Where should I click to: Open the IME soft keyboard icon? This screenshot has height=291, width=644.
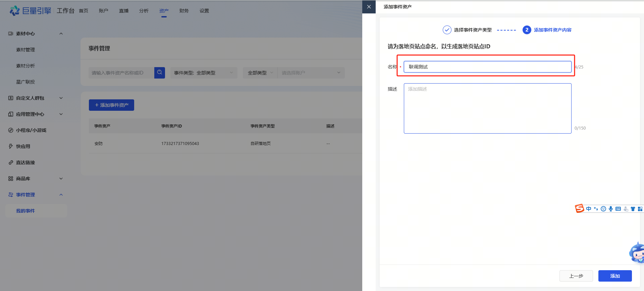tap(618, 209)
